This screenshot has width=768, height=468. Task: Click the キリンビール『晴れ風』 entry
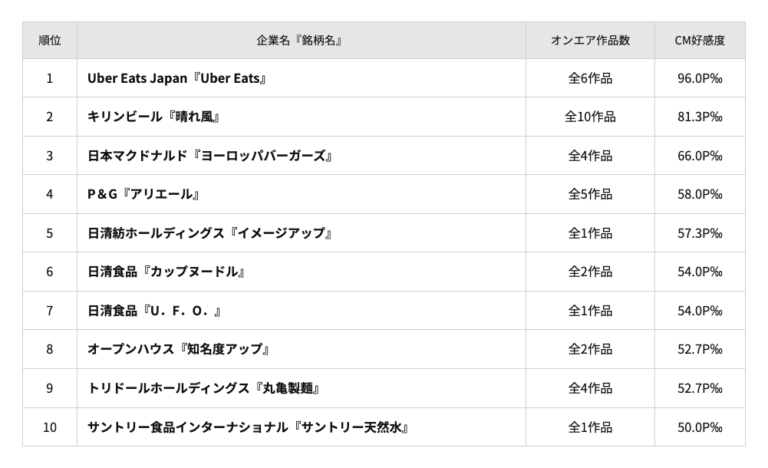[x=153, y=117]
